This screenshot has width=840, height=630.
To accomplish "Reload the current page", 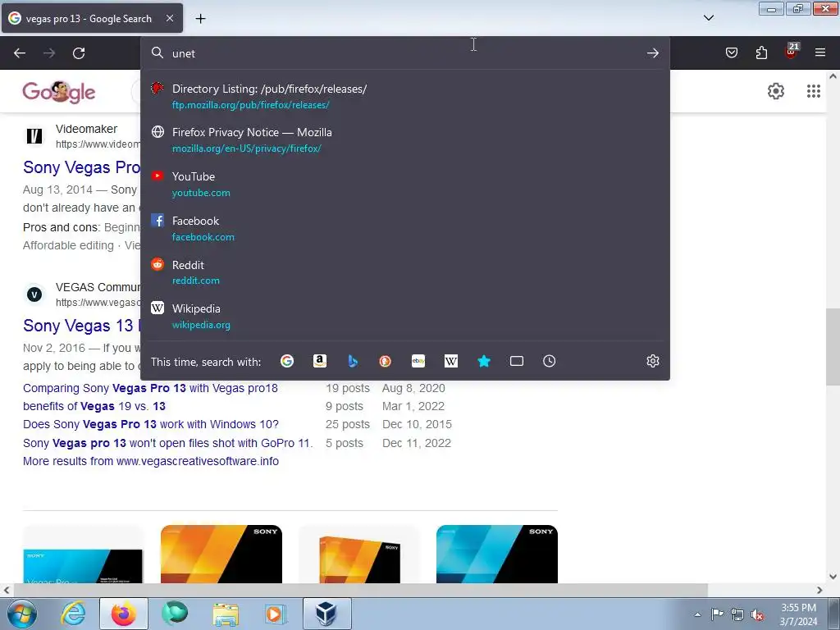I will point(79,53).
